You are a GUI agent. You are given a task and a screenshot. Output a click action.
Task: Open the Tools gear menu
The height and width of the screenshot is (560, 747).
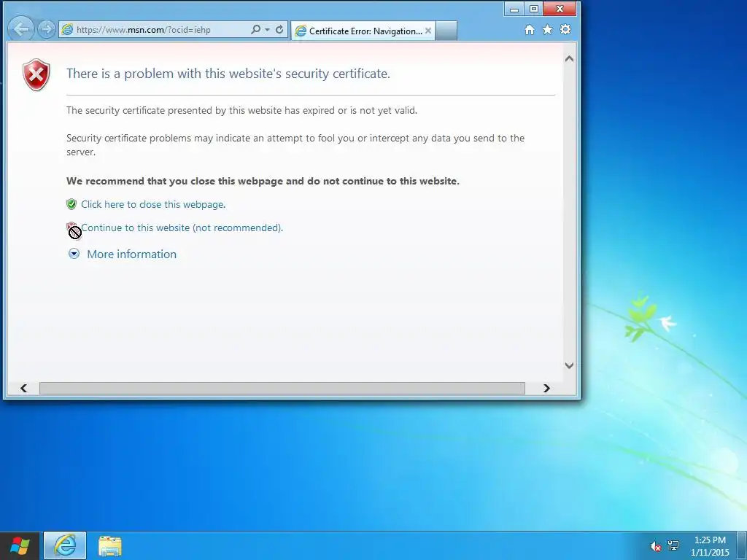[x=565, y=29]
